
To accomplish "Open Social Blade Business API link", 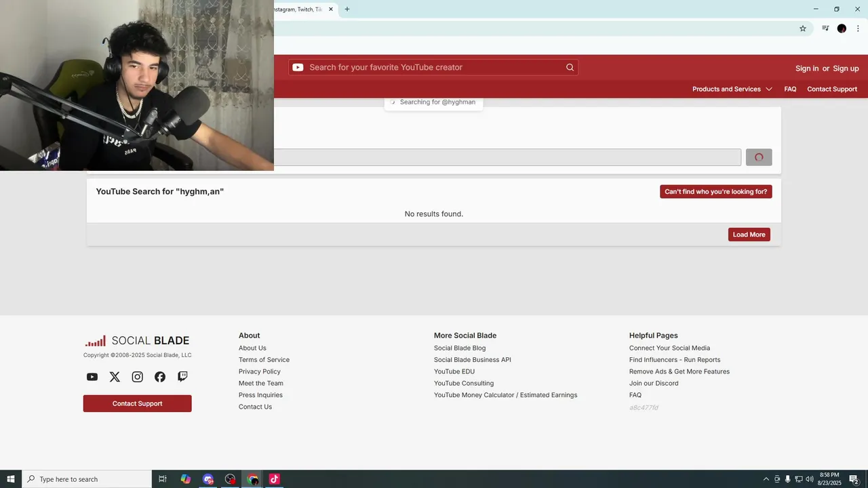I will [x=473, y=360].
